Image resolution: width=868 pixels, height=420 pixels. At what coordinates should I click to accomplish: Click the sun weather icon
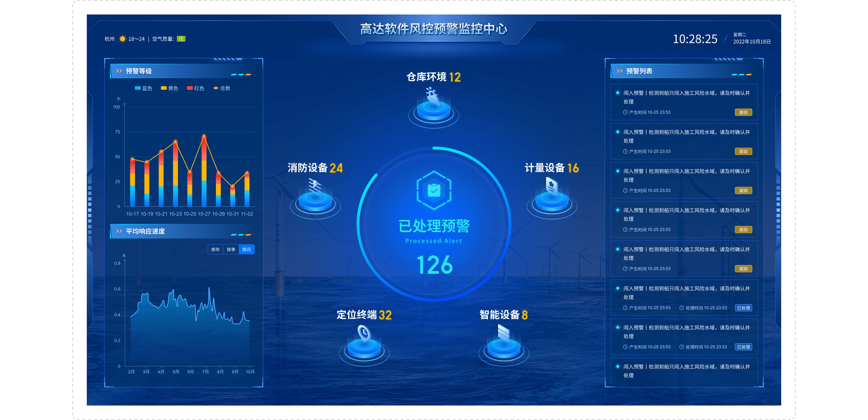pos(123,39)
